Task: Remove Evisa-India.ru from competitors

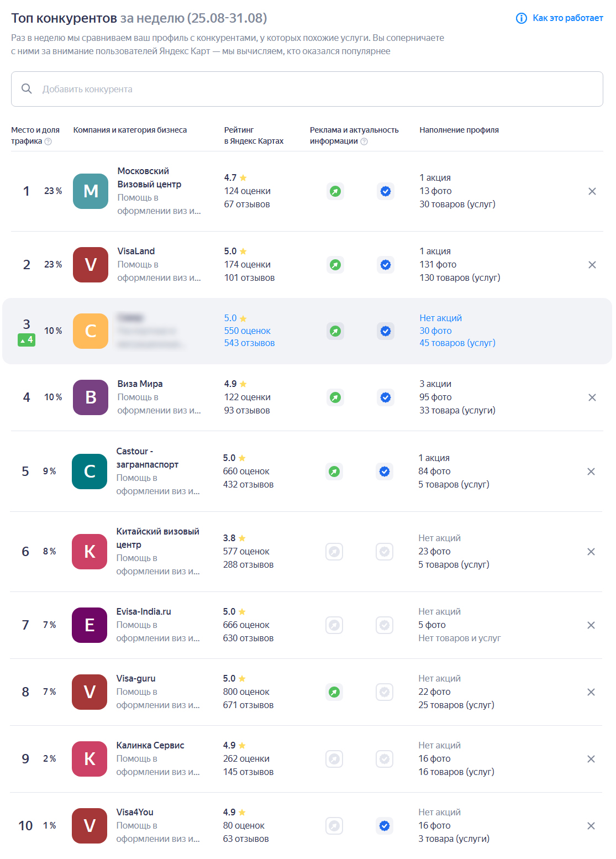Action: pyautogui.click(x=591, y=625)
